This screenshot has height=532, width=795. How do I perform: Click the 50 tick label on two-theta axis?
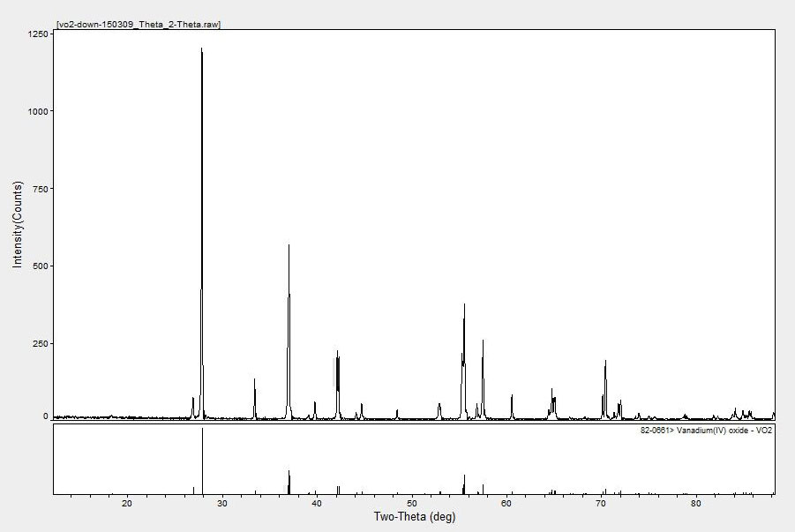(411, 503)
